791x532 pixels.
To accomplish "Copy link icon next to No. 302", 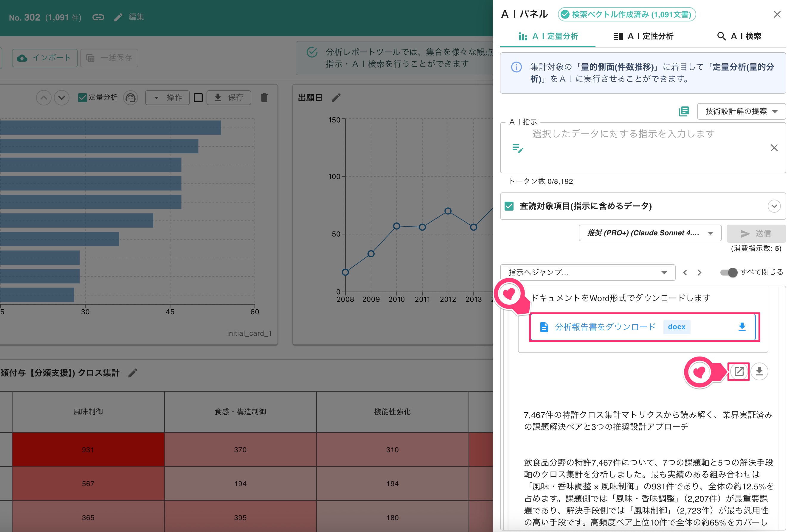I will (98, 17).
